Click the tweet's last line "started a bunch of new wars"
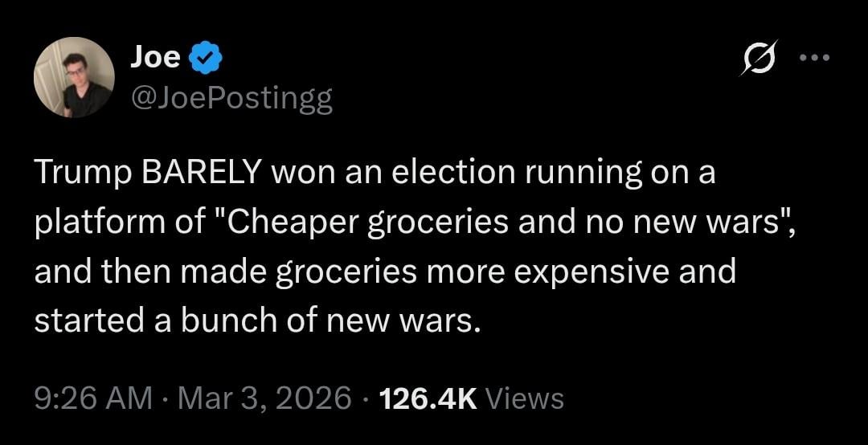Viewport: 868px width, 445px height. [x=257, y=320]
